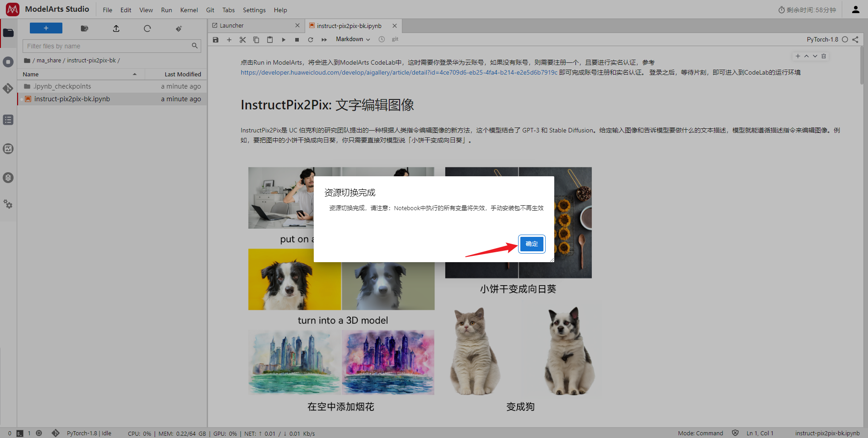Screen dimensions: 868x438
Task: Run the current notebook cell
Action: pos(283,39)
